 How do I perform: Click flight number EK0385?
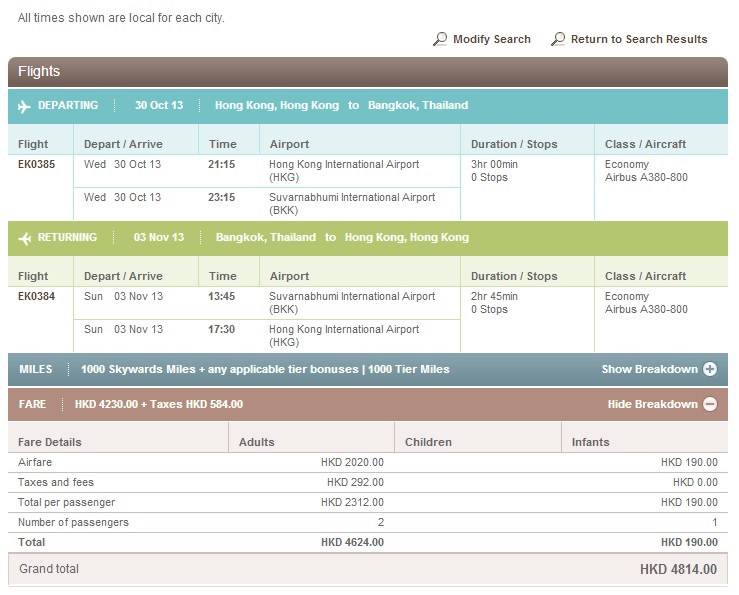(36, 164)
